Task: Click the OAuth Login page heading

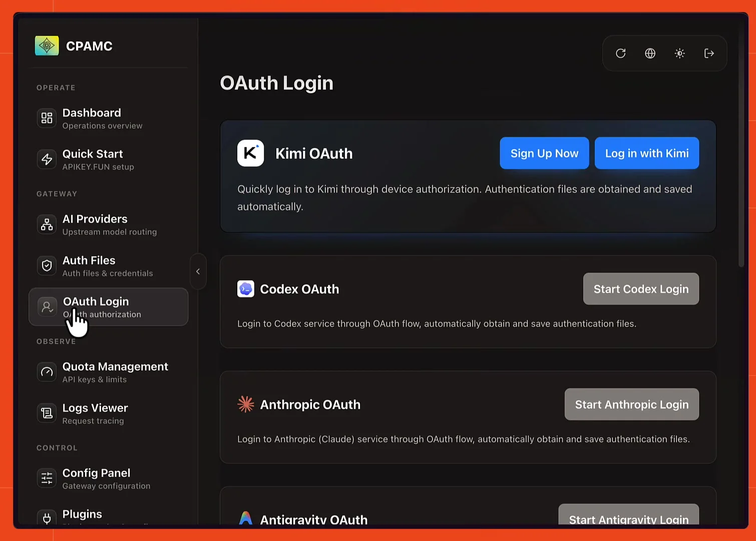Action: click(x=277, y=83)
